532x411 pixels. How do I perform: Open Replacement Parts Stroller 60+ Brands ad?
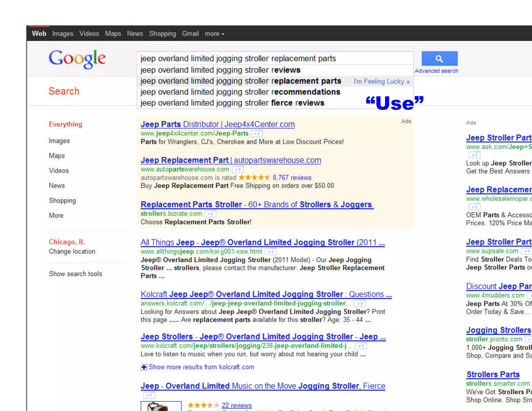click(257, 204)
